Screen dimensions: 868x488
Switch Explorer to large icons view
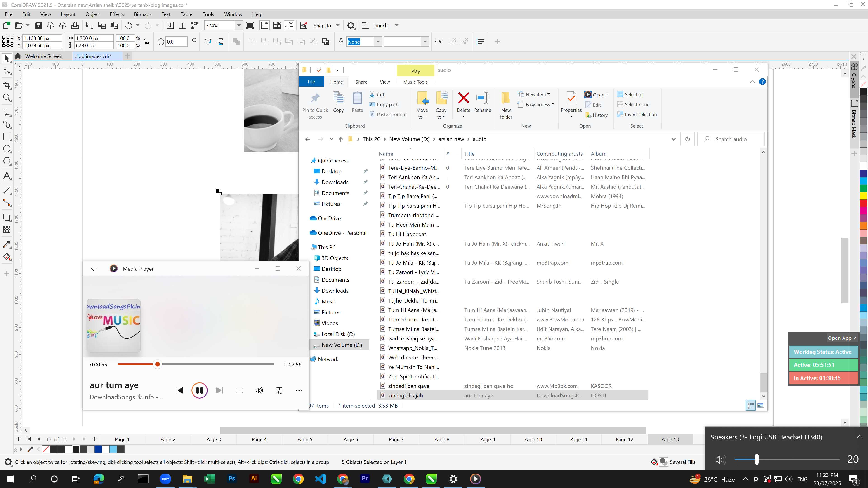point(761,406)
